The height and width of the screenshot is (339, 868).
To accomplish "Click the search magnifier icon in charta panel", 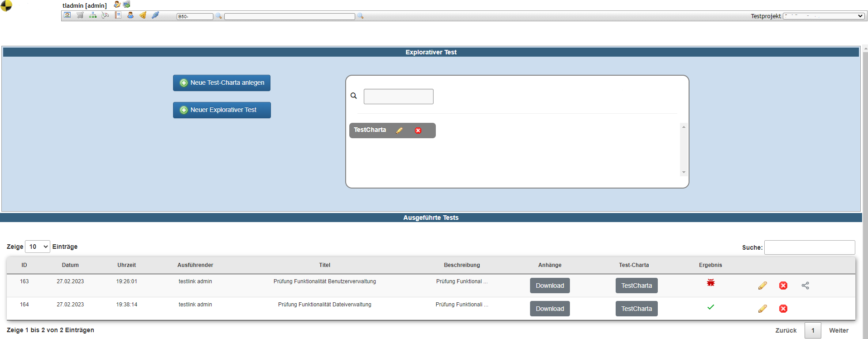I will pos(354,96).
